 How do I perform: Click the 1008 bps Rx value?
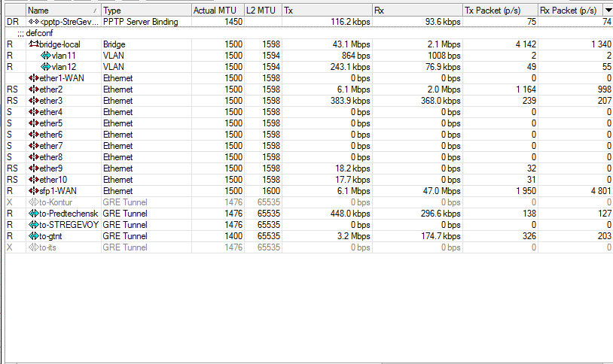(x=444, y=56)
